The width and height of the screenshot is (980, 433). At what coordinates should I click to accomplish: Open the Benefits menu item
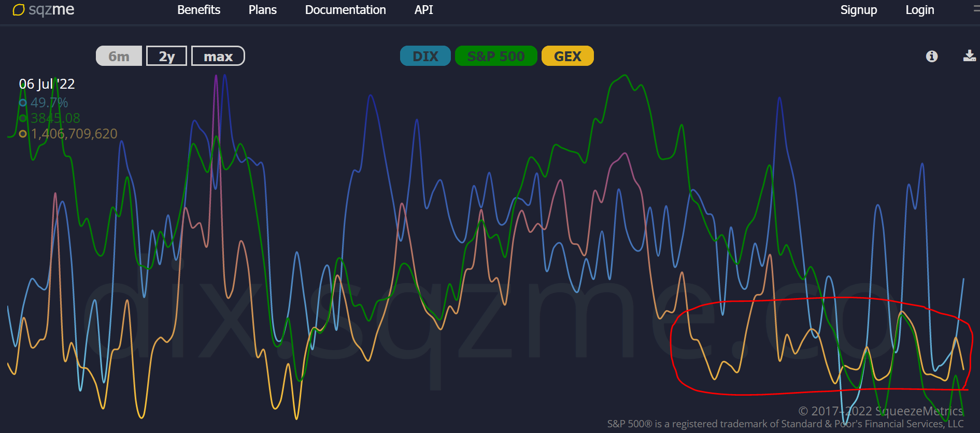(x=198, y=10)
